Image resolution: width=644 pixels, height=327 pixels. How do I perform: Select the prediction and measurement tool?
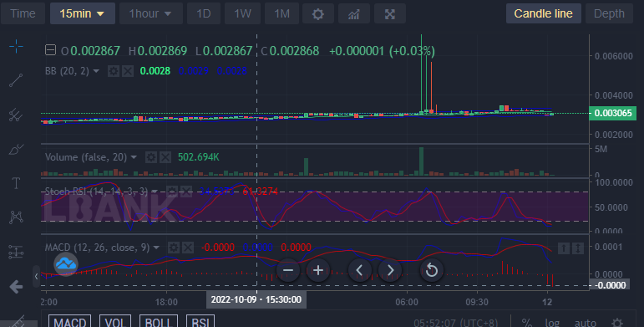[x=16, y=252]
